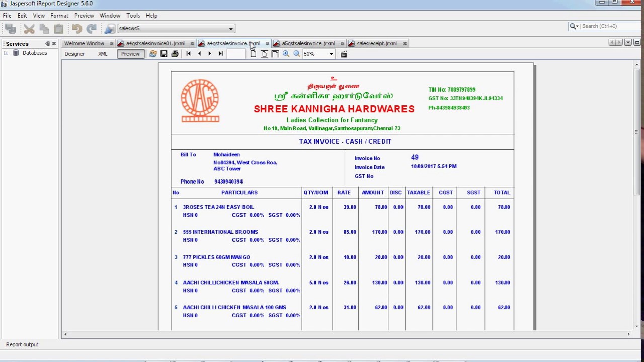Click the clapperboard icon in preview toolbar
The height and width of the screenshot is (362, 644).
point(344,54)
